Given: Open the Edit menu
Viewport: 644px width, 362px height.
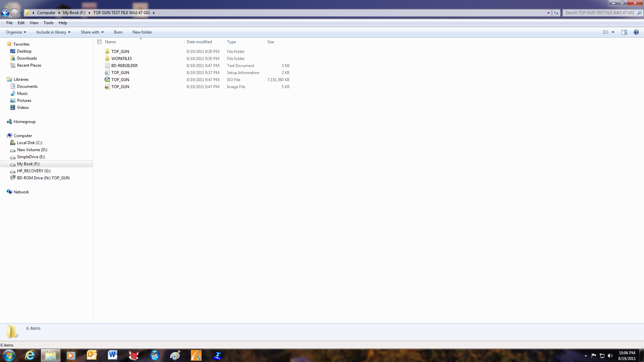Looking at the screenshot, I should 21,23.
